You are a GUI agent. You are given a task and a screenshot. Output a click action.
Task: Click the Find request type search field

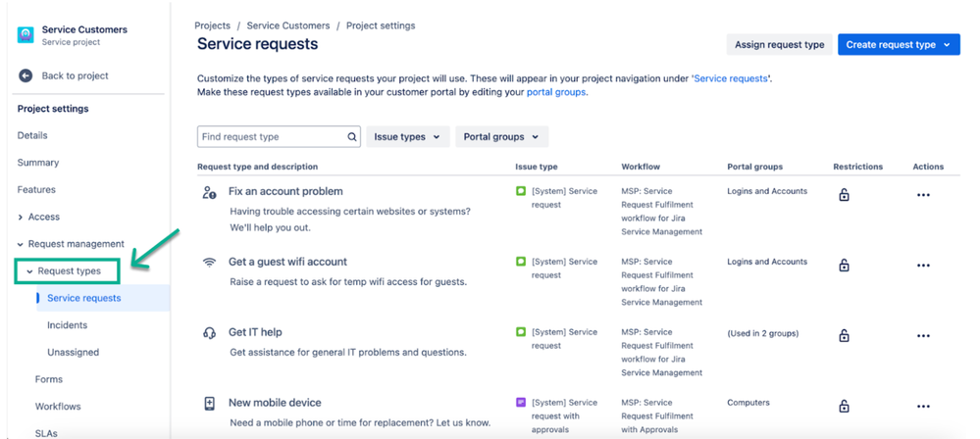pyautogui.click(x=279, y=137)
